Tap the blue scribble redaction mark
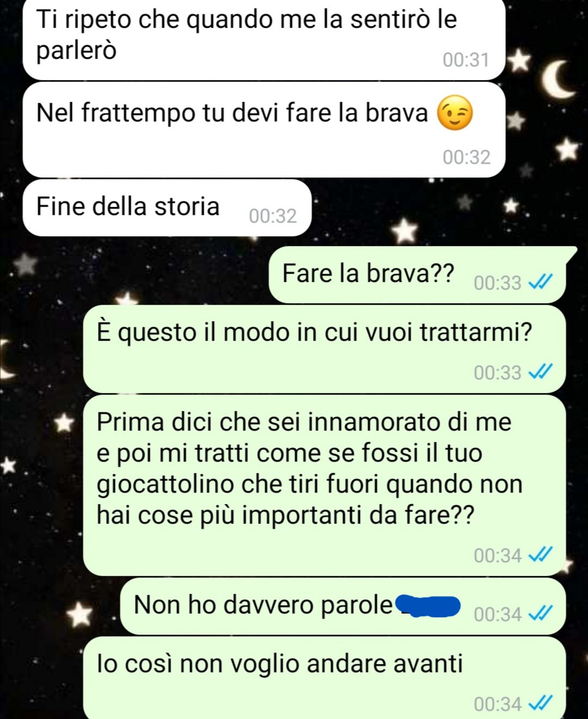This screenshot has height=719, width=588. (x=428, y=606)
